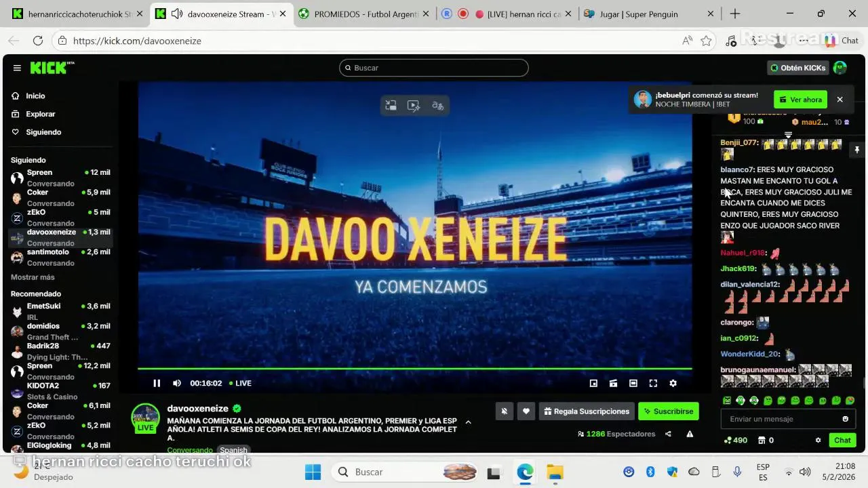Click the video progress seek bar

click(x=414, y=369)
